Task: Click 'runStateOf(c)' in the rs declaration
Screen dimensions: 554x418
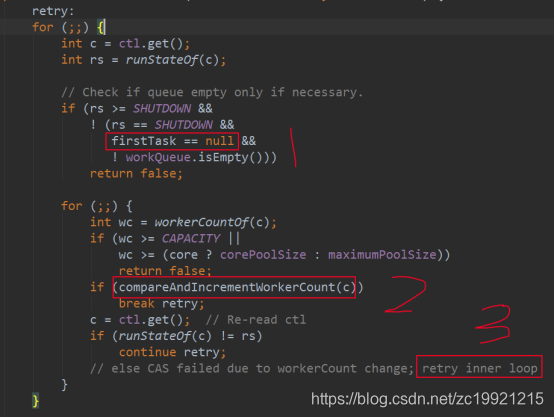Action: 172,60
